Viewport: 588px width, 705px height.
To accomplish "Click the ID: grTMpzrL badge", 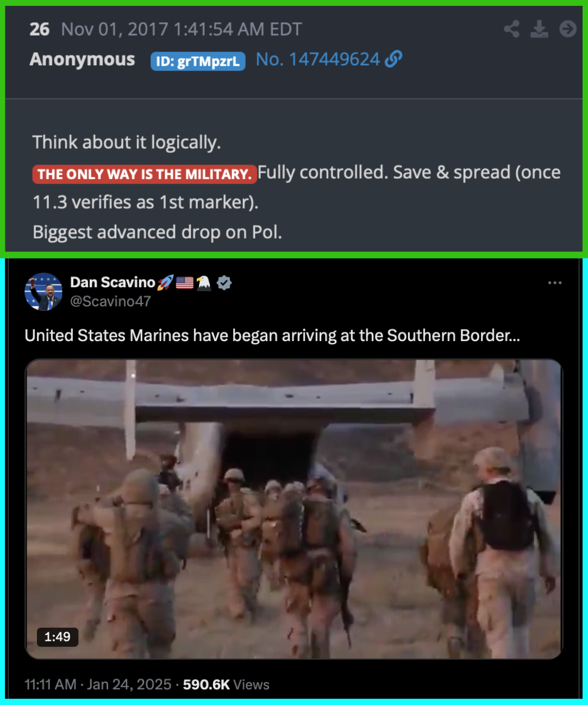I will [x=198, y=61].
